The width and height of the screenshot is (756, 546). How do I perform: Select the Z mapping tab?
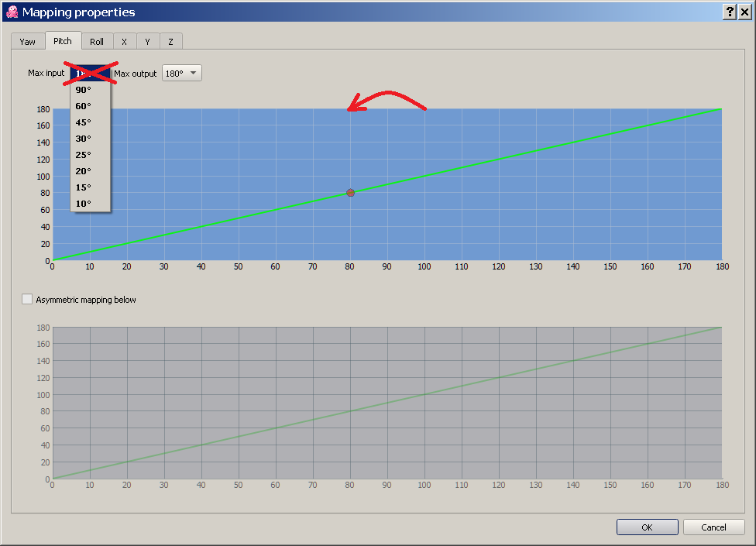pyautogui.click(x=170, y=41)
